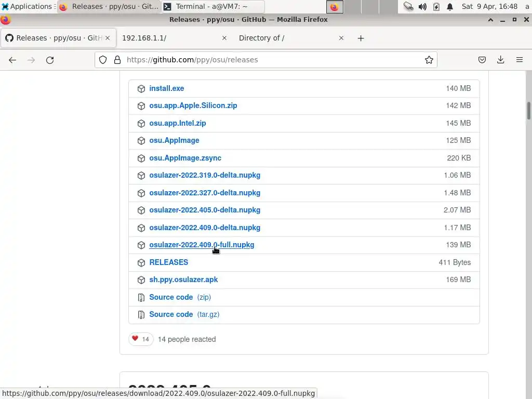
Task: Click the volume speaker icon
Action: coord(422,6)
